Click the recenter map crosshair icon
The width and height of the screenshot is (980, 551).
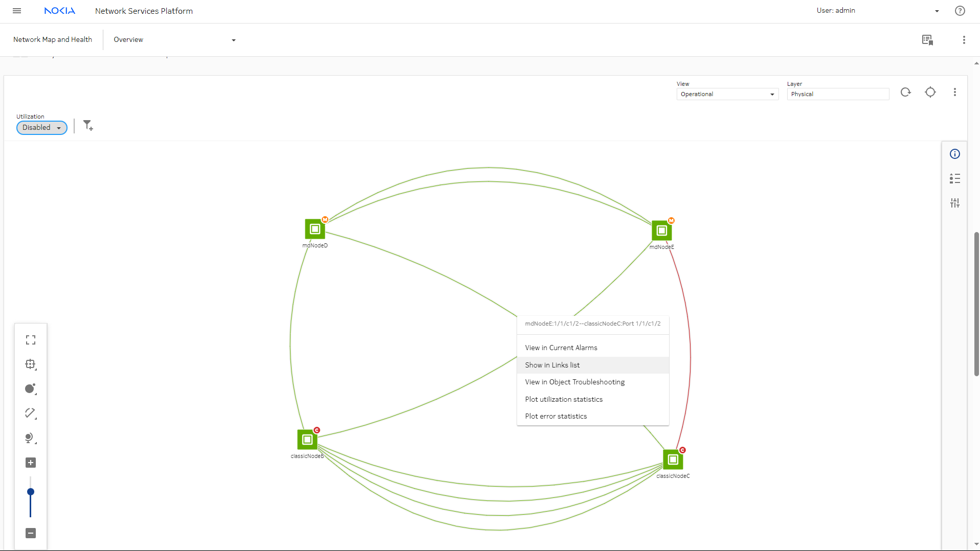930,92
